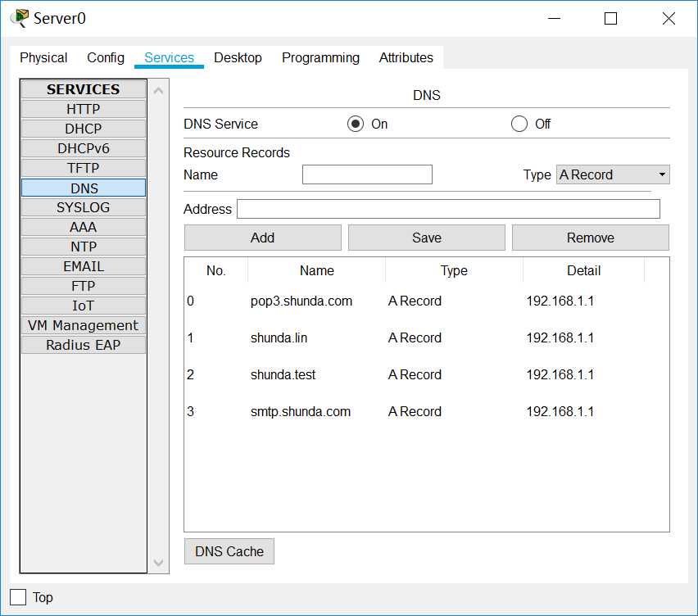This screenshot has width=698, height=616.
Task: Select the pop3.shunda.com record
Action: point(301,301)
